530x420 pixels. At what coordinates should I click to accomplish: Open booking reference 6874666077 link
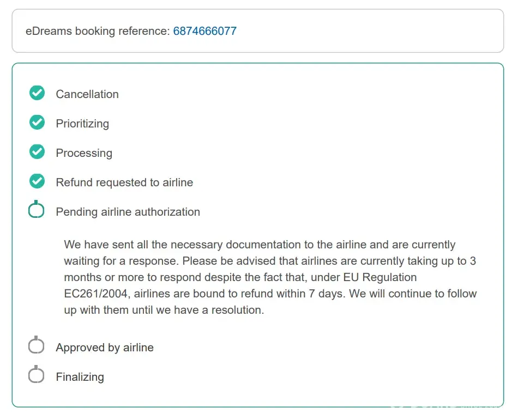pos(204,31)
